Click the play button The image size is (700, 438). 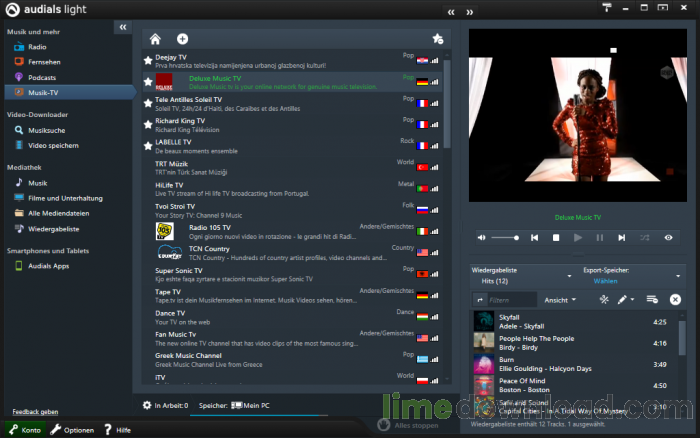578,238
